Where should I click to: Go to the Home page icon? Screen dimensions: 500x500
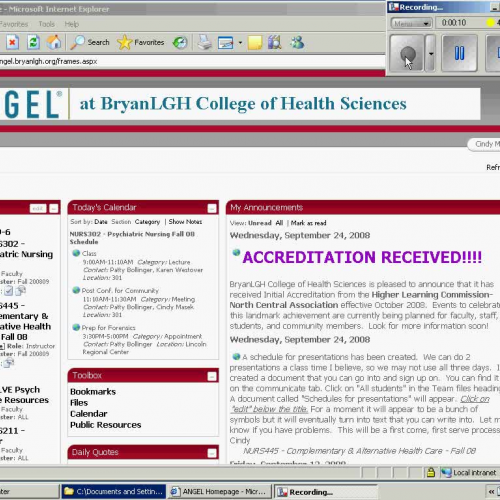pyautogui.click(x=54, y=42)
